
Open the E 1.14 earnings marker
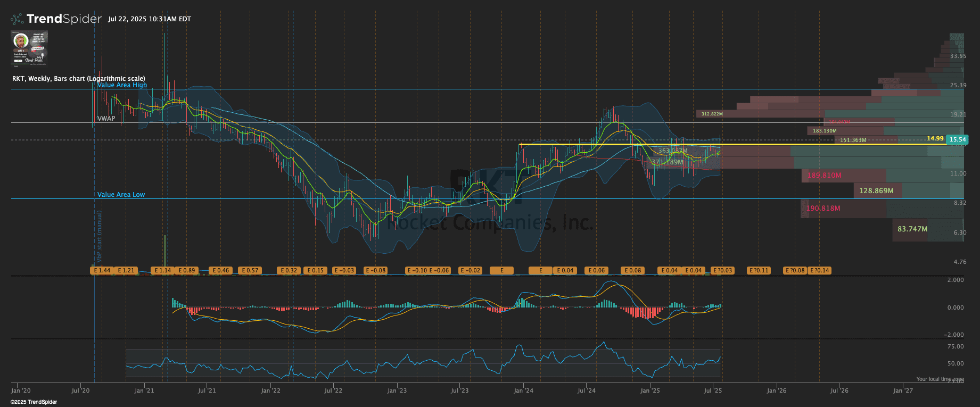click(162, 270)
